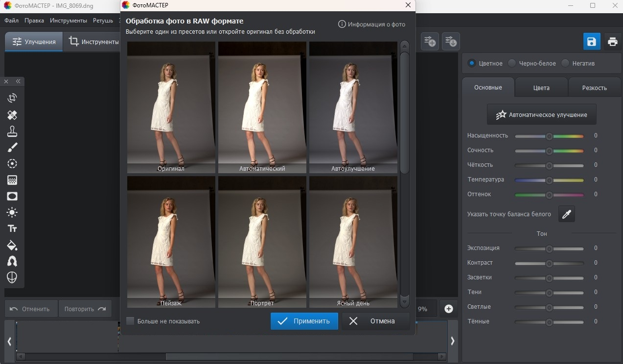Click the print icon
Screen dimensions: 623x364
[x=612, y=42]
